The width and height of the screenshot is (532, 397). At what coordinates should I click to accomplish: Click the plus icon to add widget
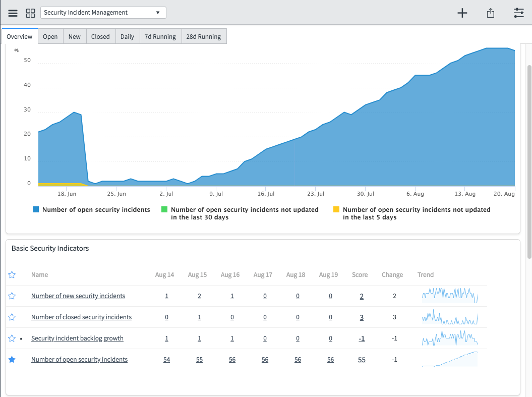click(462, 13)
